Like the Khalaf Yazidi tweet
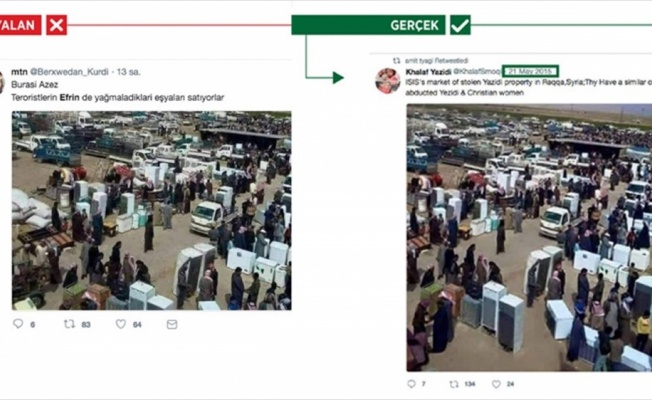The width and height of the screenshot is (652, 400). coord(496,384)
